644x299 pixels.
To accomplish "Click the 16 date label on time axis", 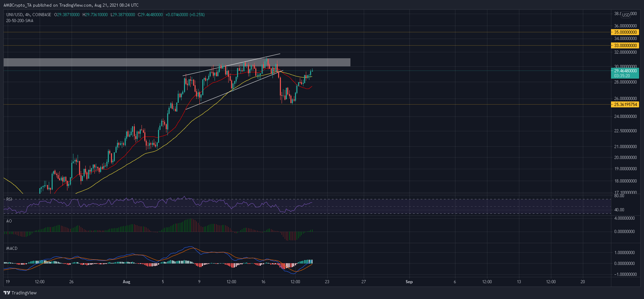I will (263, 282).
